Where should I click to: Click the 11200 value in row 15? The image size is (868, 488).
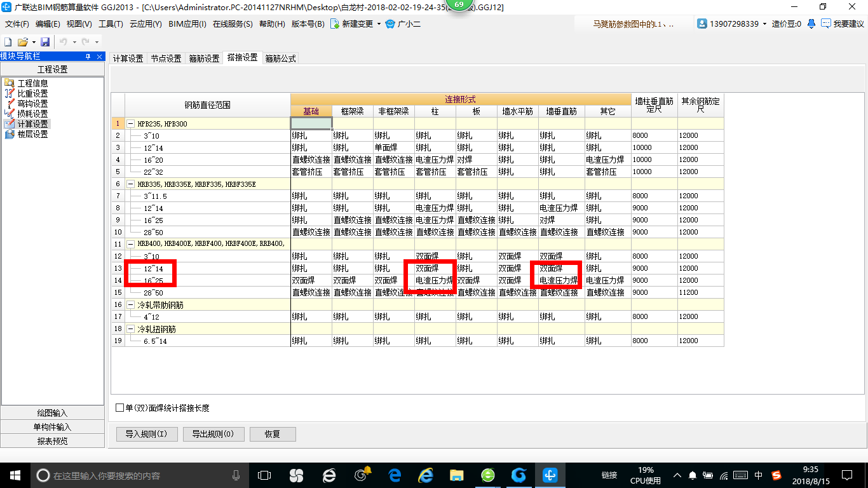(701, 292)
